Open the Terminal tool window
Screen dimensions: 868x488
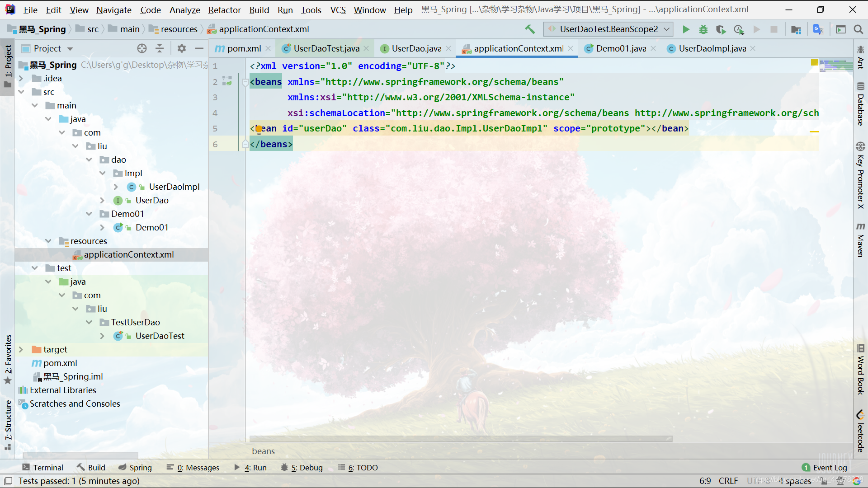[43, 468]
